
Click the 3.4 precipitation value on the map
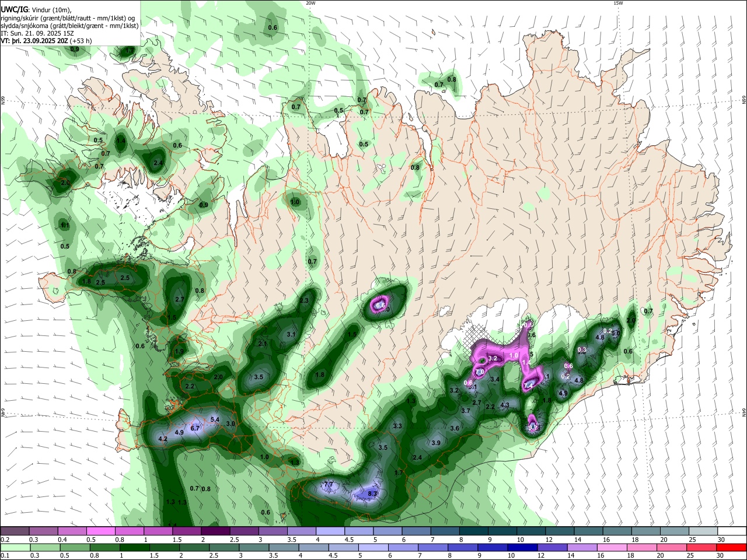(x=495, y=379)
